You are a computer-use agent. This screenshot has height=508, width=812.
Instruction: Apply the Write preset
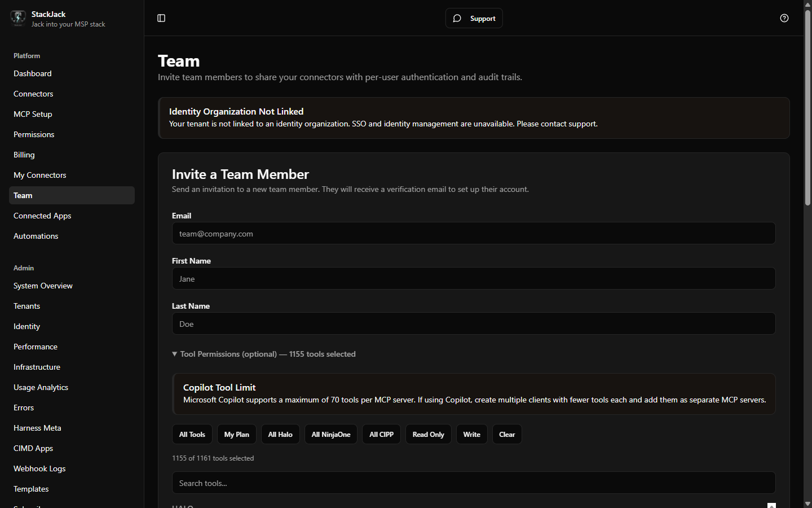pos(472,434)
